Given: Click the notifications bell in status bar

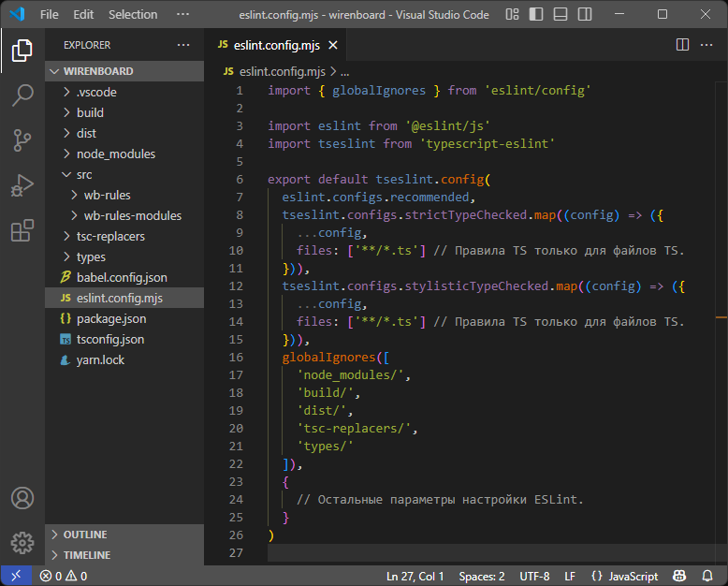Looking at the screenshot, I should (708, 577).
